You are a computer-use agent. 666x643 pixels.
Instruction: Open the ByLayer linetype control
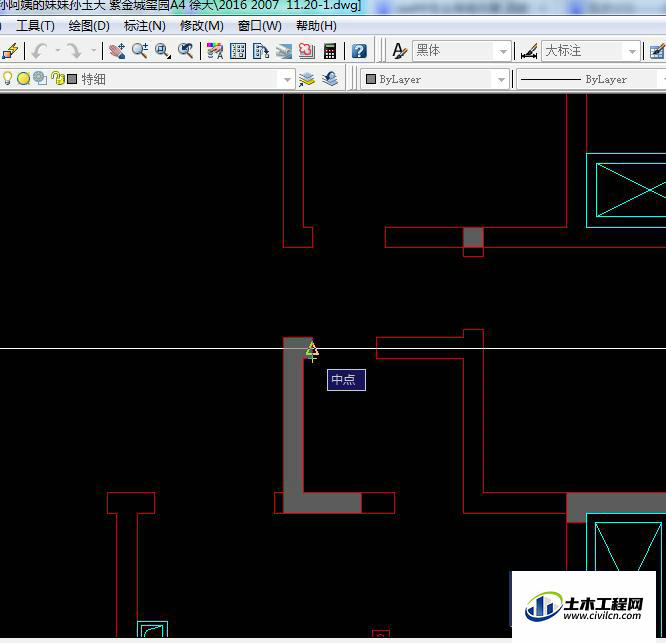point(591,79)
